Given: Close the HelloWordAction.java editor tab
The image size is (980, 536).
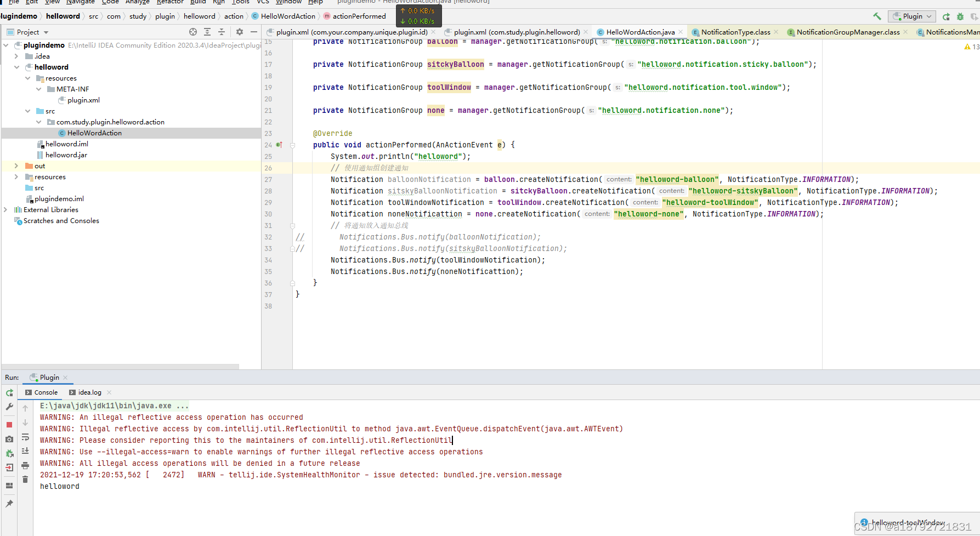Looking at the screenshot, I should tap(681, 32).
